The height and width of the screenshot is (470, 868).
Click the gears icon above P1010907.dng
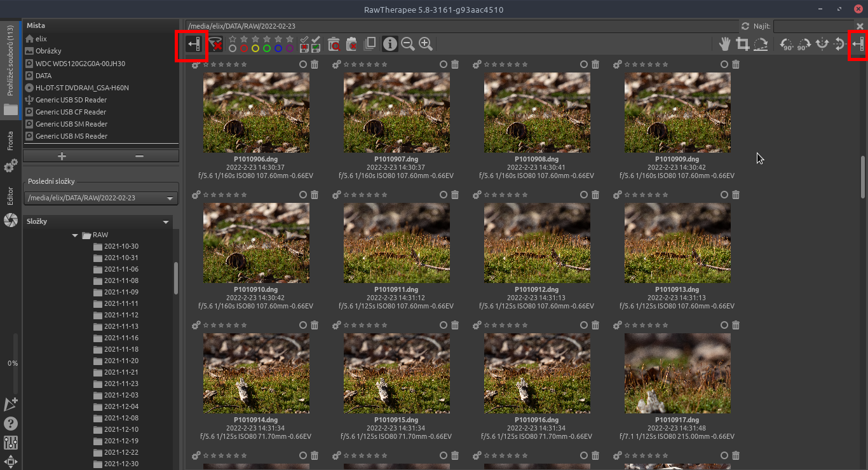[x=337, y=64]
